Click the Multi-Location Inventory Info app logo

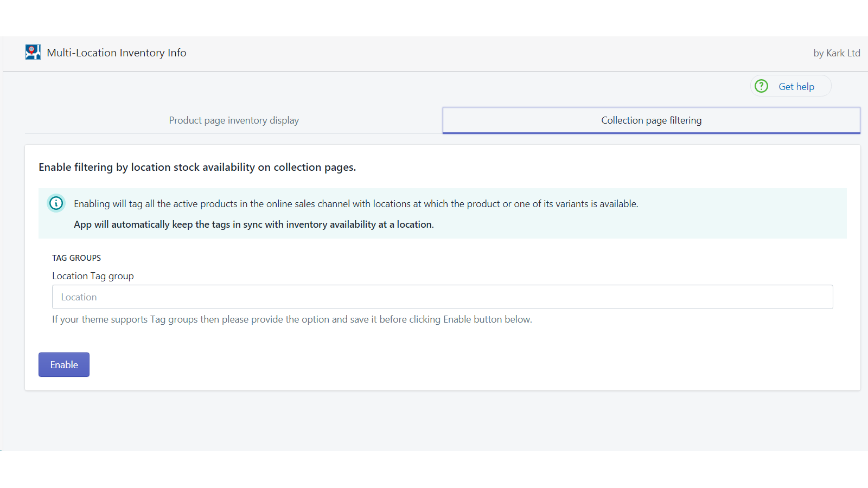(x=33, y=52)
